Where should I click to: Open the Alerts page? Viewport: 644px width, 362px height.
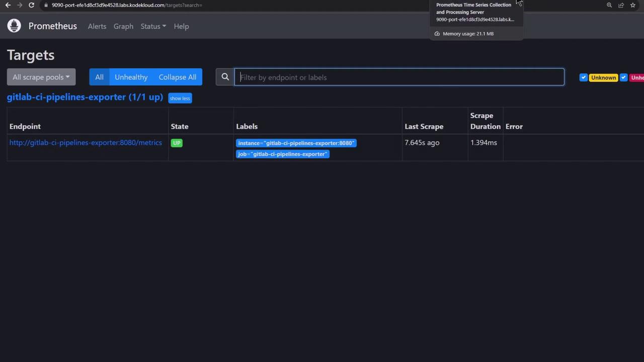point(97,26)
